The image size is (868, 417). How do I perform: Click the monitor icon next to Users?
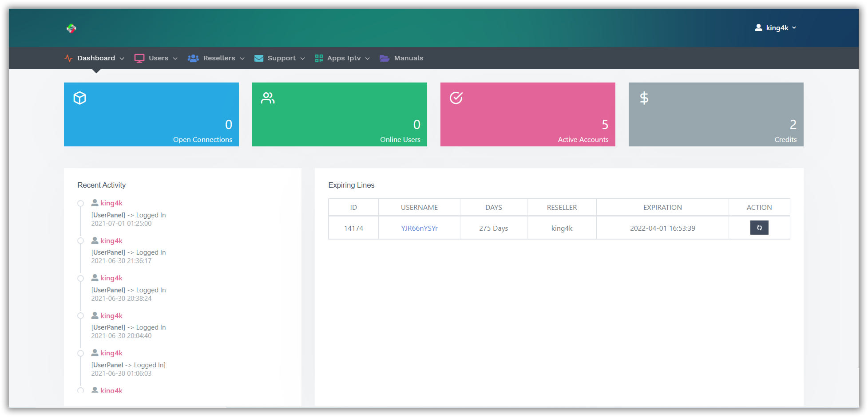pyautogui.click(x=139, y=58)
